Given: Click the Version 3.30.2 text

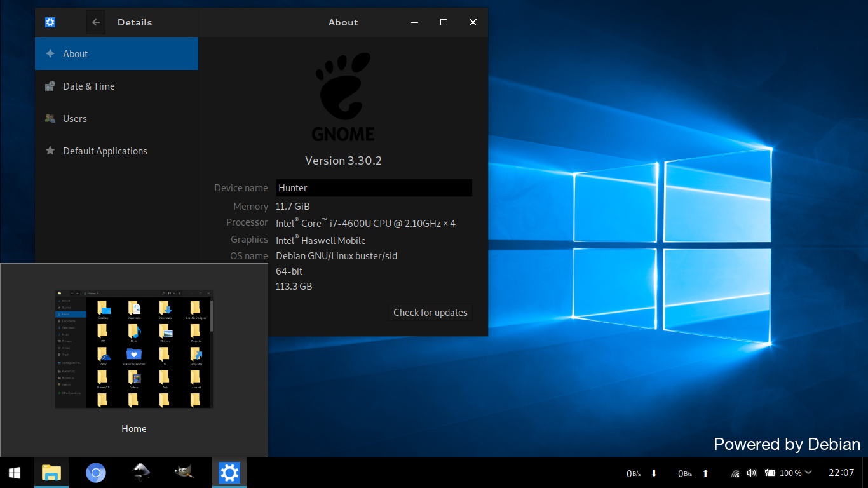Looking at the screenshot, I should [x=343, y=161].
